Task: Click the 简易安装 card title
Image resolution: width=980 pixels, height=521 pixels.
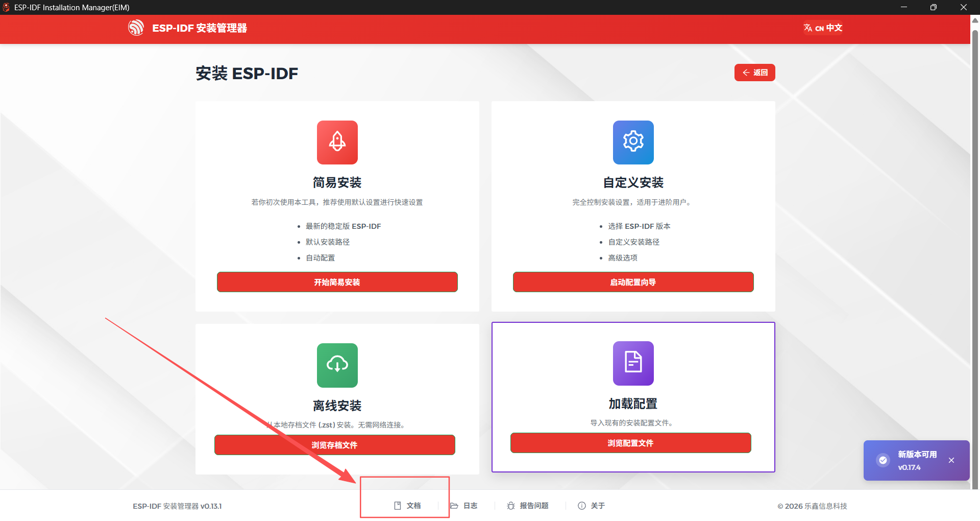Action: [337, 182]
